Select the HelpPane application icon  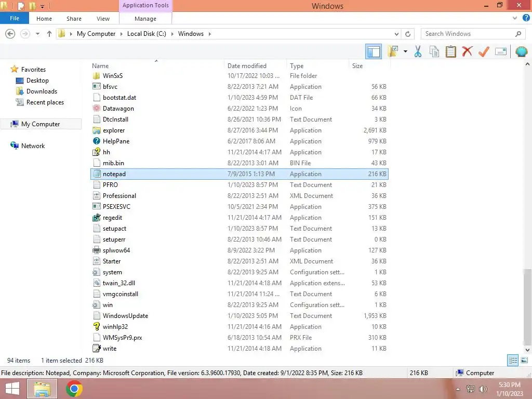(x=96, y=141)
